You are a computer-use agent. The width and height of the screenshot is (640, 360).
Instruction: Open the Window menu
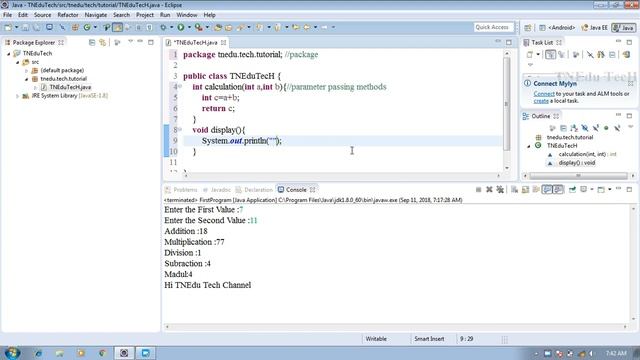pyautogui.click(x=187, y=15)
